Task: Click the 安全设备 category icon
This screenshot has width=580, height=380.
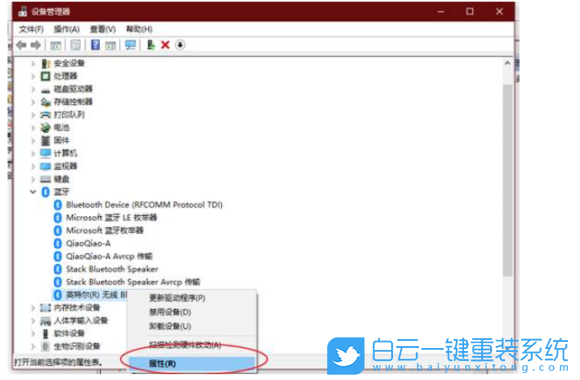Action: pos(45,64)
